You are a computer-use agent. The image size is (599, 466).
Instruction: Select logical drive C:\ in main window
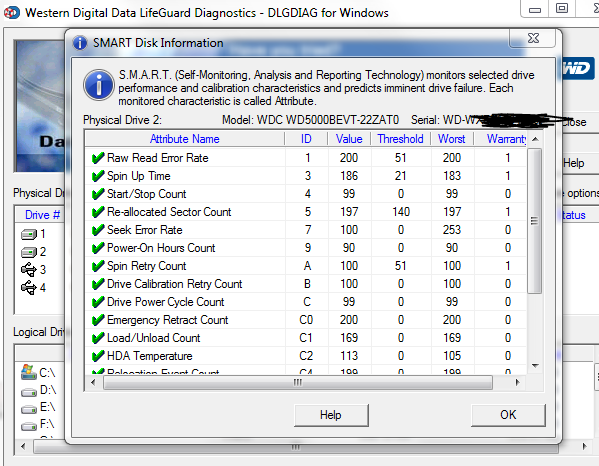pyautogui.click(x=38, y=372)
